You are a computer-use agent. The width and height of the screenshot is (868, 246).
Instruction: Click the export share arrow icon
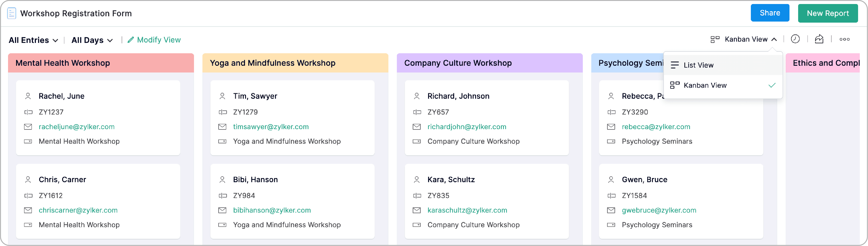coord(819,39)
